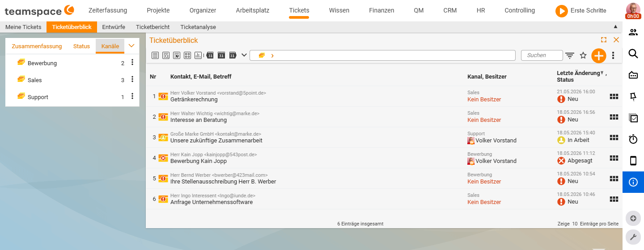Open the Controlling menu
The height and width of the screenshot is (250, 644).
[x=520, y=10]
